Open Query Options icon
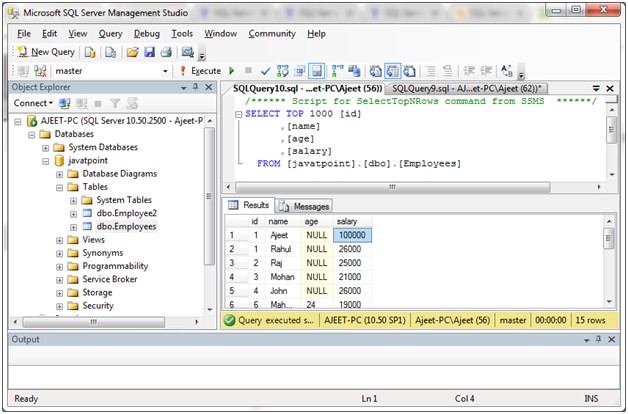628x414 pixels. click(300, 71)
